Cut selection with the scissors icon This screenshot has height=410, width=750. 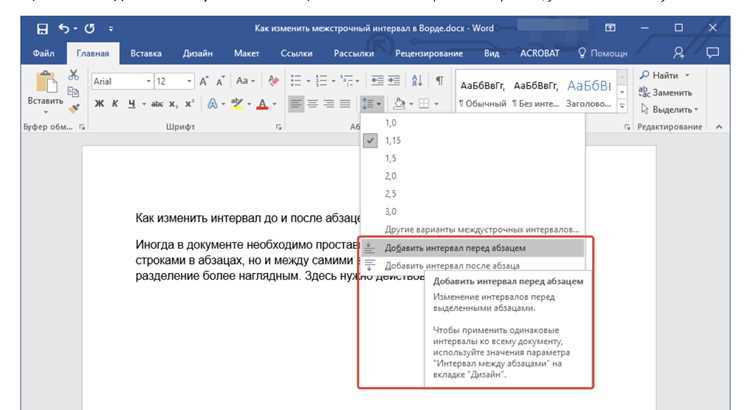tap(73, 75)
